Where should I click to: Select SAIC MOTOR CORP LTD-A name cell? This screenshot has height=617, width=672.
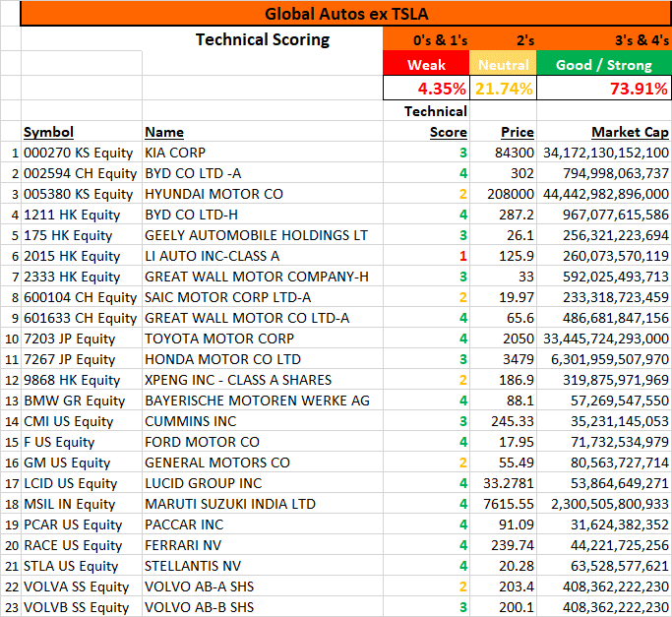click(x=263, y=297)
